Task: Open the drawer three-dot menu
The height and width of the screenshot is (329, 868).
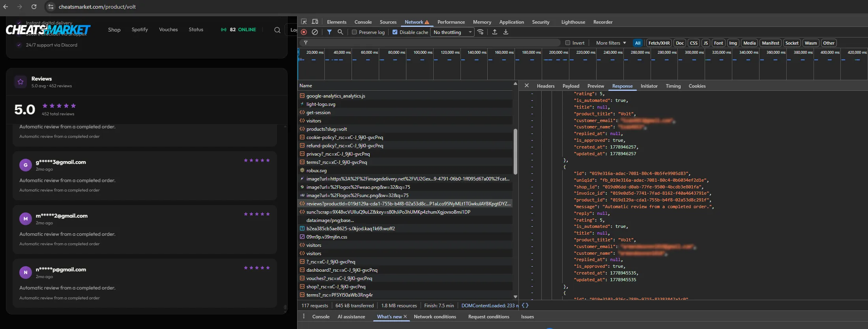Action: [x=304, y=316]
